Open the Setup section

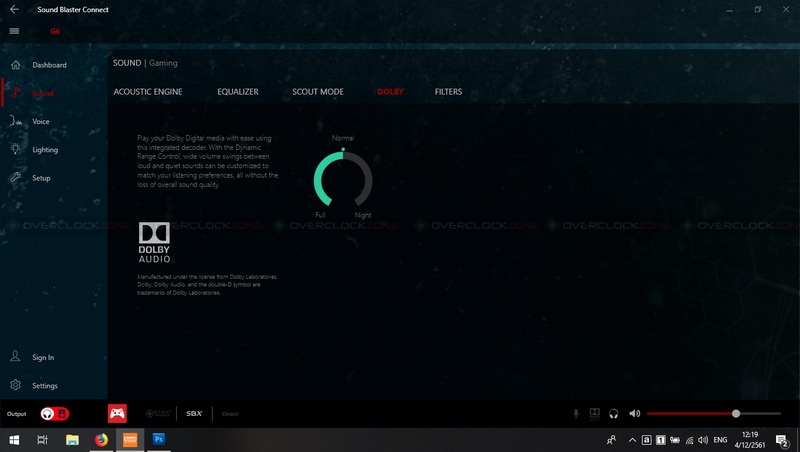tap(41, 178)
